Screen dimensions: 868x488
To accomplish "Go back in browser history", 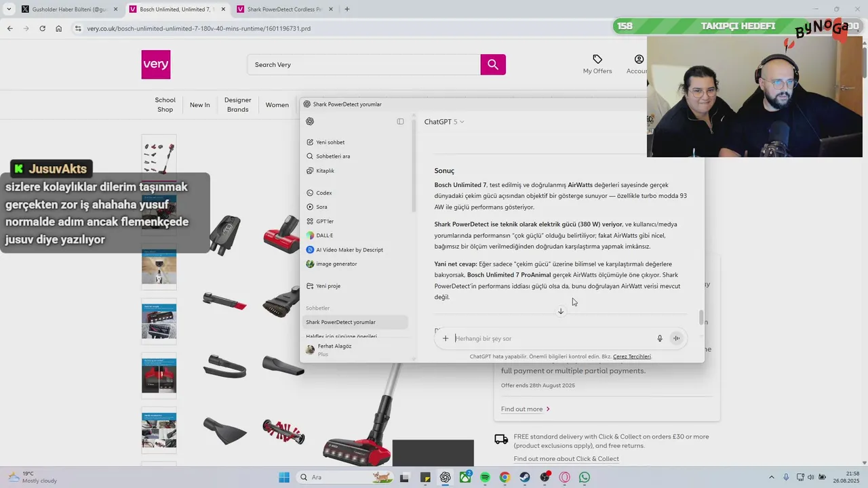I will point(9,28).
